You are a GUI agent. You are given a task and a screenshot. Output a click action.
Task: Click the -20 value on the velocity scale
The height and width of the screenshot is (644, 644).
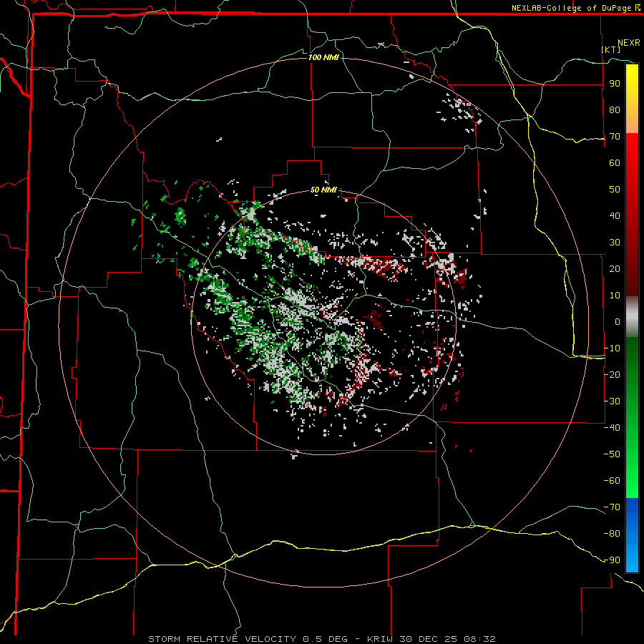click(612, 374)
